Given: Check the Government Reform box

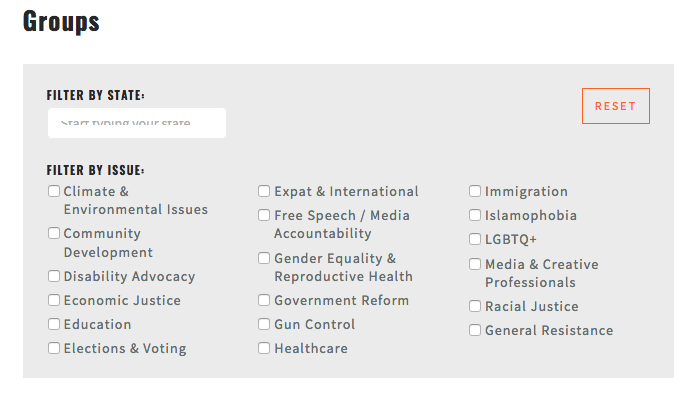Looking at the screenshot, I should coord(264,300).
